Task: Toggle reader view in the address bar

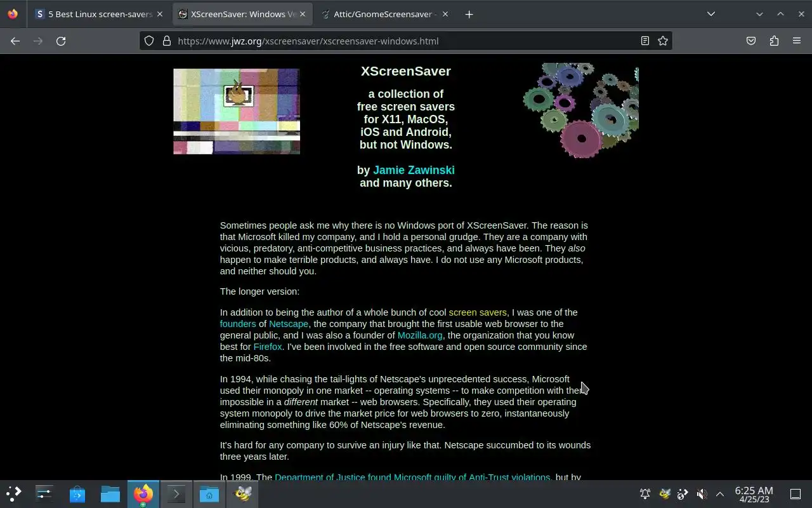Action: (x=645, y=41)
